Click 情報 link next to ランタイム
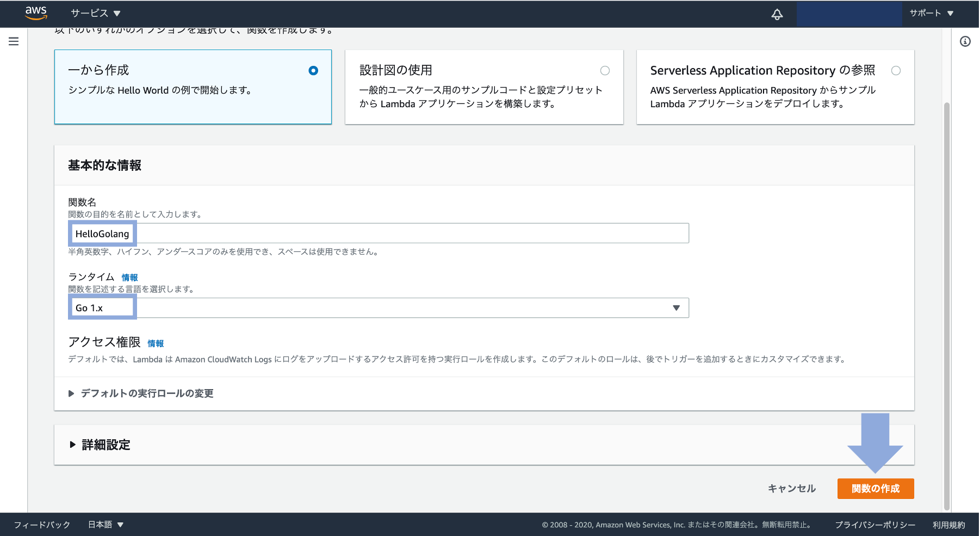 pyautogui.click(x=130, y=278)
